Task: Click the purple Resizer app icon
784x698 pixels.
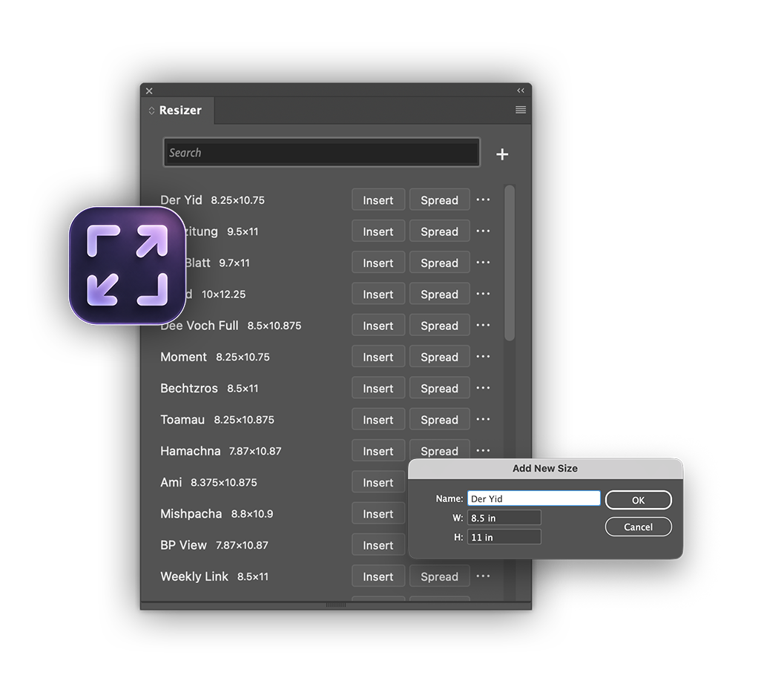Action: pyautogui.click(x=127, y=266)
